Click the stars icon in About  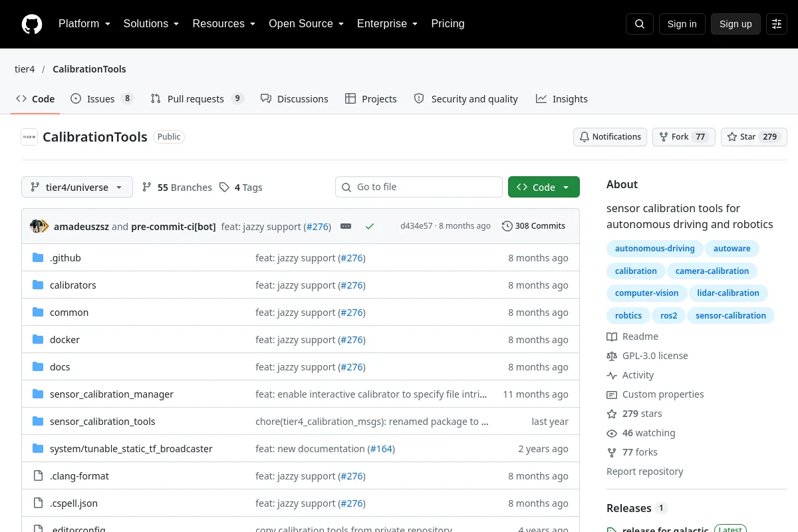(612, 414)
